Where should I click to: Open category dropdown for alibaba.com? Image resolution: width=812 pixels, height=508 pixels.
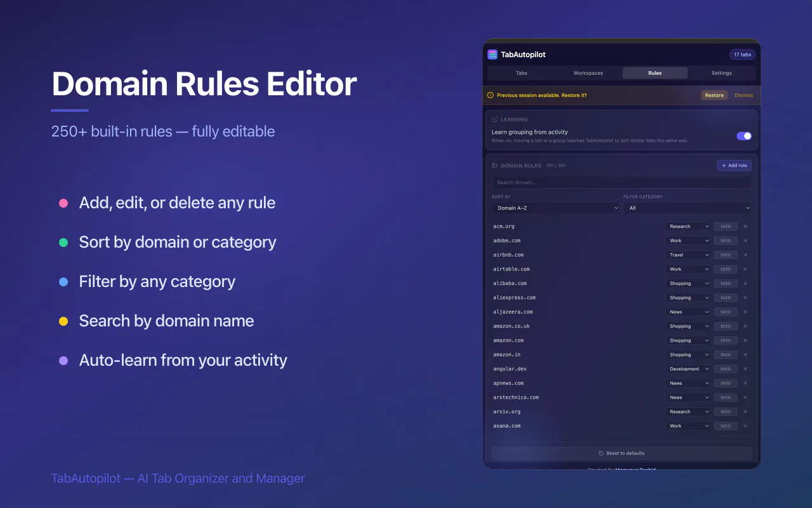[x=688, y=284]
